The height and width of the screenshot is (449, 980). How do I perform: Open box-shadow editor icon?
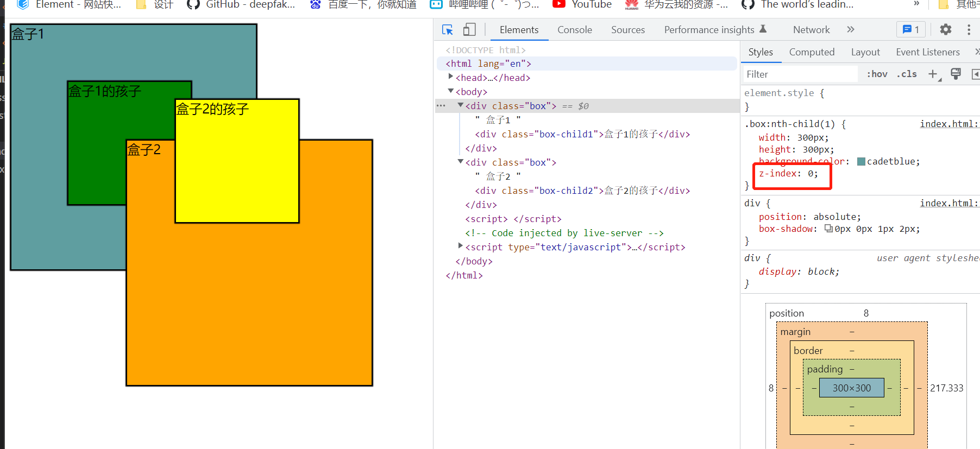pyautogui.click(x=828, y=229)
